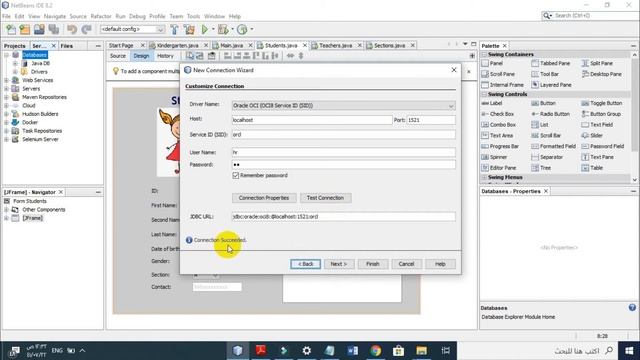The height and width of the screenshot is (360, 640).
Task: Click the Finish button
Action: pyautogui.click(x=373, y=264)
